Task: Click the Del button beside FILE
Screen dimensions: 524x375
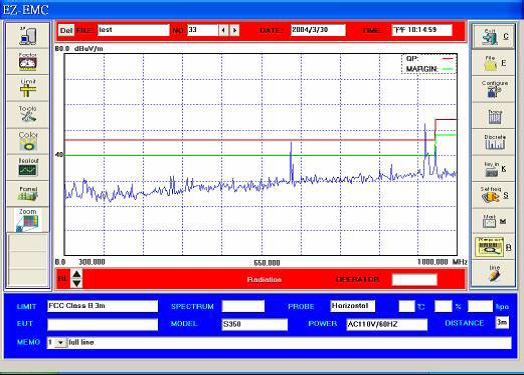Action: tap(66, 30)
